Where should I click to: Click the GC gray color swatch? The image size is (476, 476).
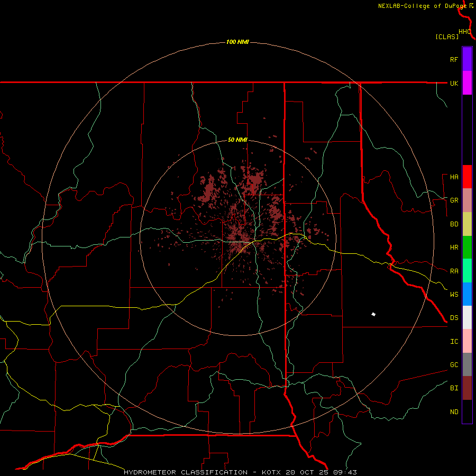[x=467, y=364]
